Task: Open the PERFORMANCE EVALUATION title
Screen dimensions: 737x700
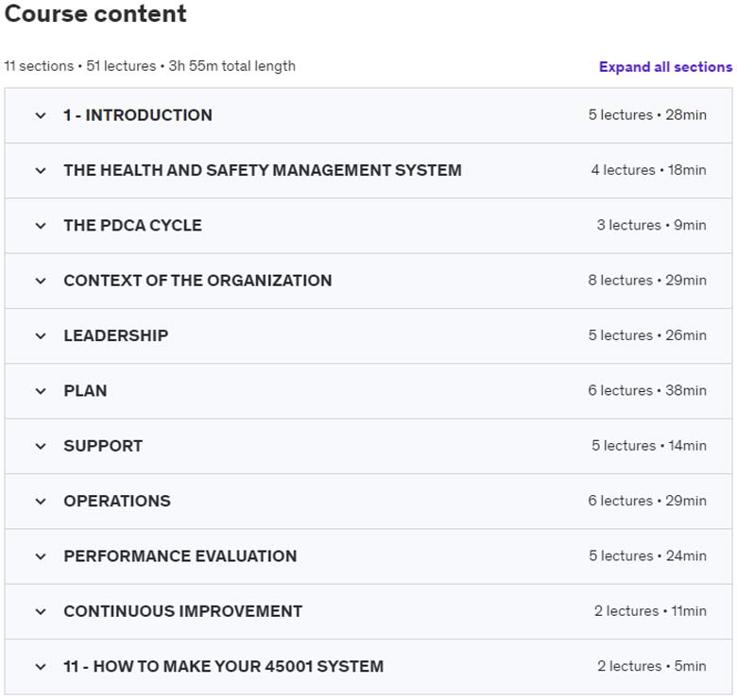Action: (x=180, y=556)
